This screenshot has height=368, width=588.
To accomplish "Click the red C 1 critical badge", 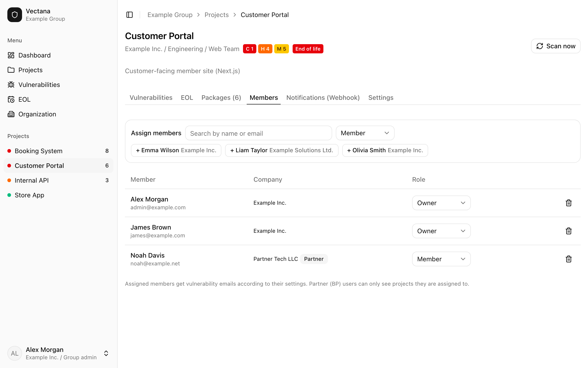I will pyautogui.click(x=249, y=49).
